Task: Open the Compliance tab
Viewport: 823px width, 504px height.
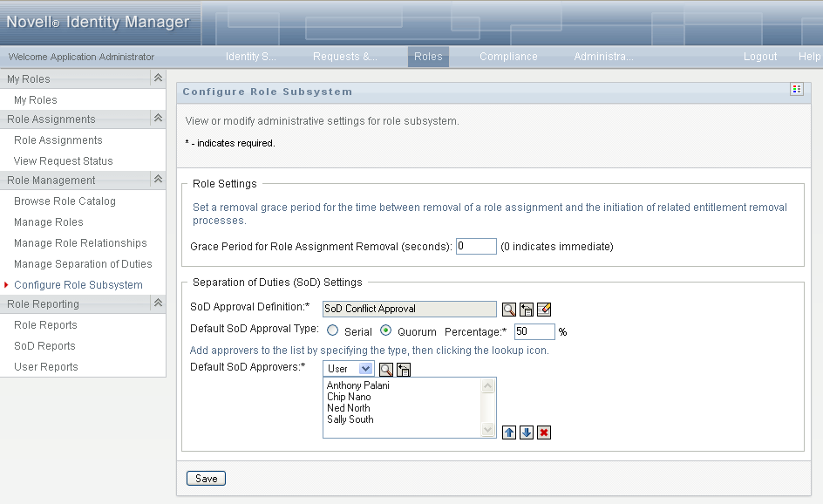Action: [508, 57]
